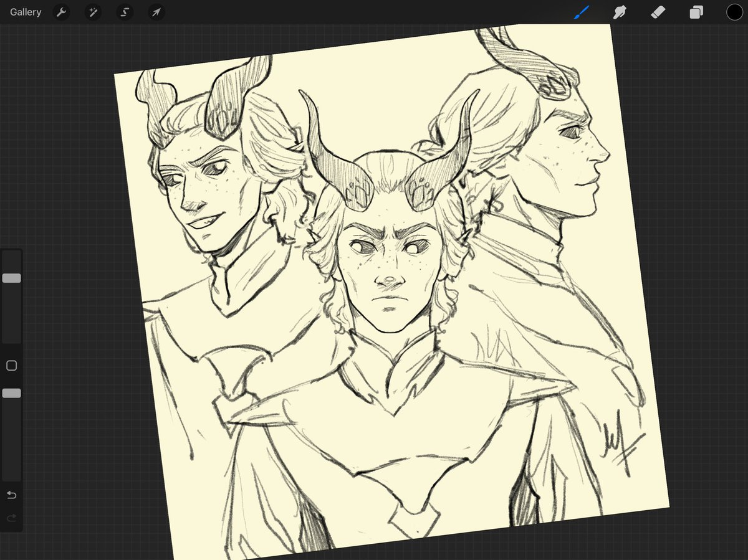
Task: Tap the brush size slider handle
Action: 11,278
